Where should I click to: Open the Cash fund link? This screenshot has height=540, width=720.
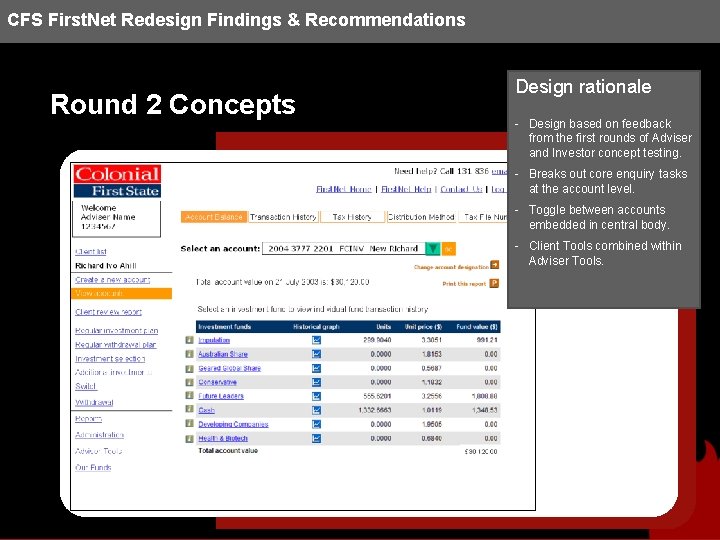pos(207,410)
